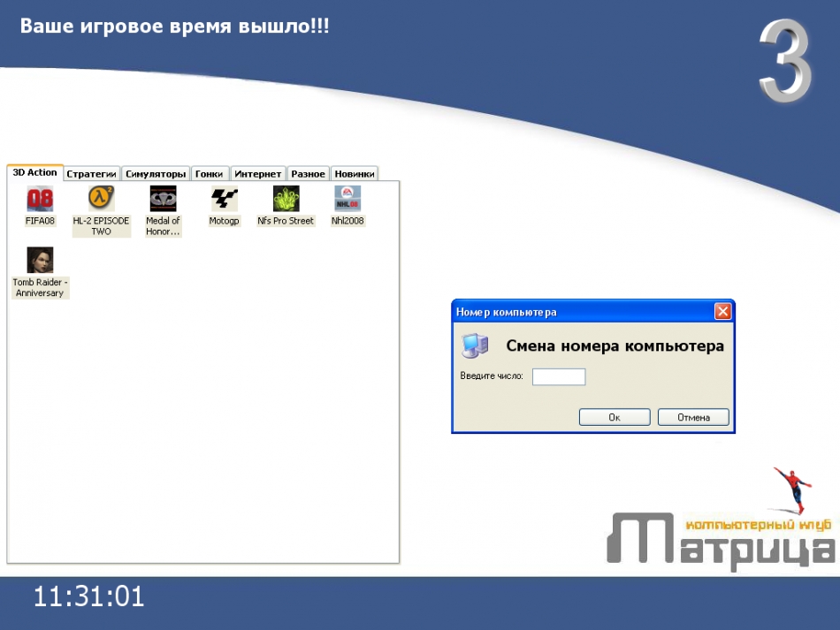
Task: Click the Смена номера компьютера heading
Action: click(x=615, y=345)
